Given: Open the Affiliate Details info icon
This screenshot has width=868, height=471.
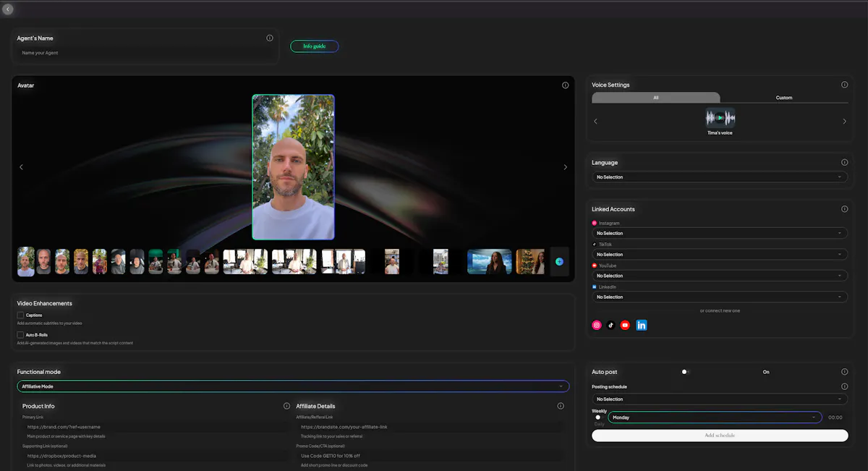Looking at the screenshot, I should [561, 406].
